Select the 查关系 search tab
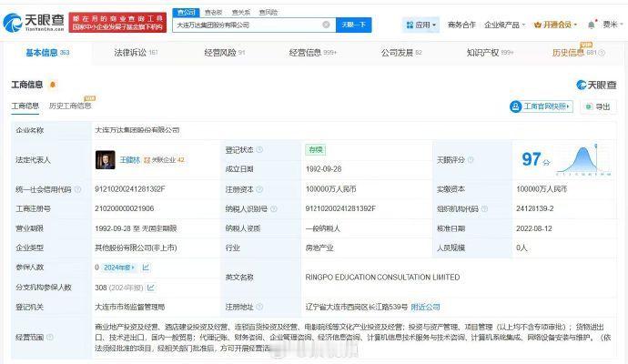The image size is (628, 364). pos(240,13)
